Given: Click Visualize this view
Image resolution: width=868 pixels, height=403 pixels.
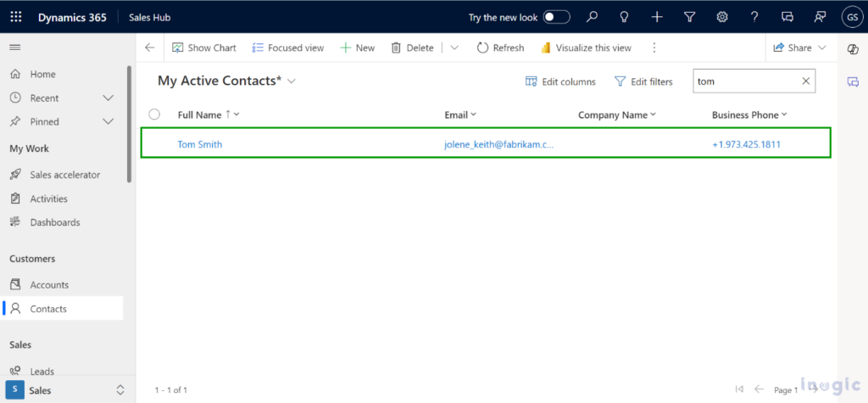Looking at the screenshot, I should pyautogui.click(x=586, y=48).
